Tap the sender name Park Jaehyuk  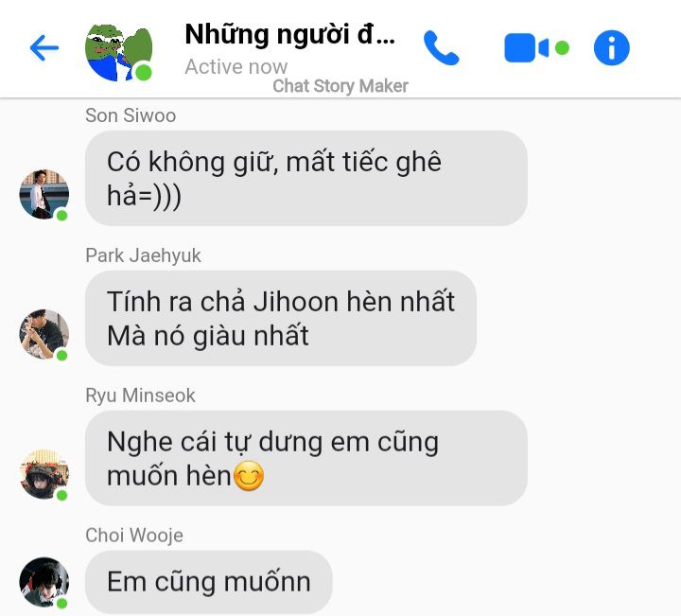coord(144,255)
